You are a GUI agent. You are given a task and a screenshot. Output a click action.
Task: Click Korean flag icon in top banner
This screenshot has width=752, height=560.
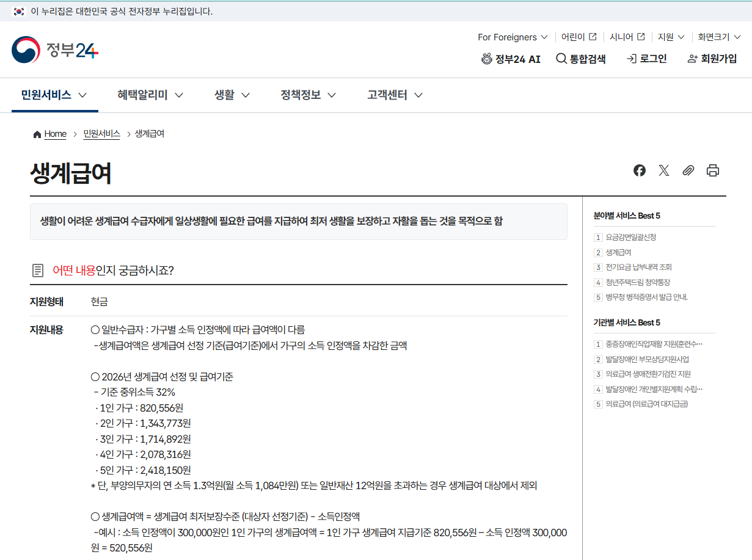(x=19, y=12)
